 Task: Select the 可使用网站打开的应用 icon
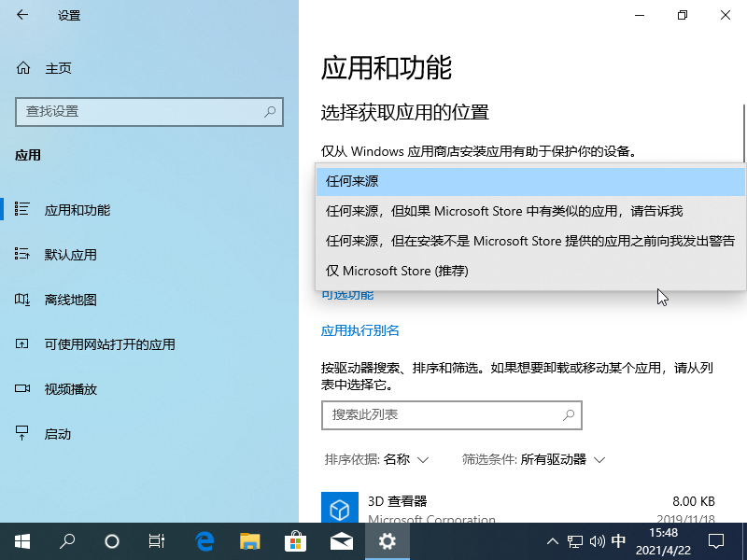(x=22, y=343)
